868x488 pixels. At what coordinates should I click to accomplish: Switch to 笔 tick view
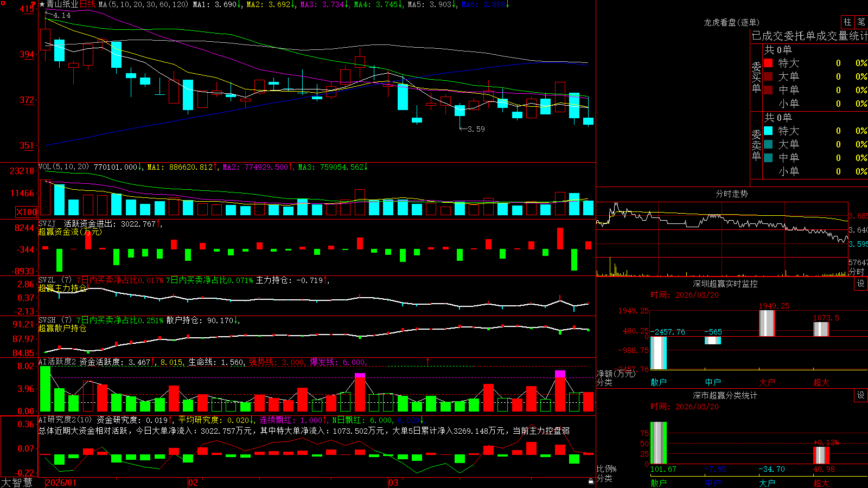point(861,22)
